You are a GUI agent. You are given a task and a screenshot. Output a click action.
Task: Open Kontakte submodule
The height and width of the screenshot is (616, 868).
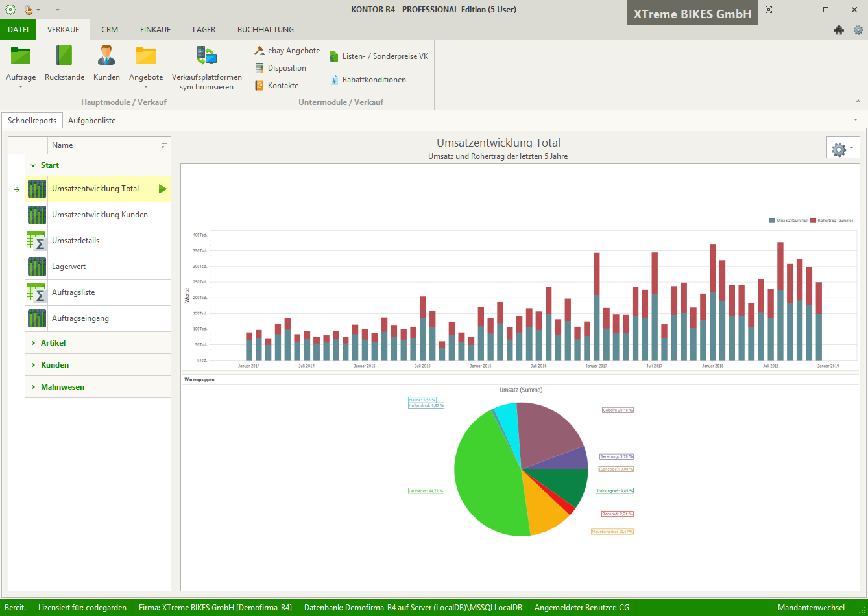276,86
